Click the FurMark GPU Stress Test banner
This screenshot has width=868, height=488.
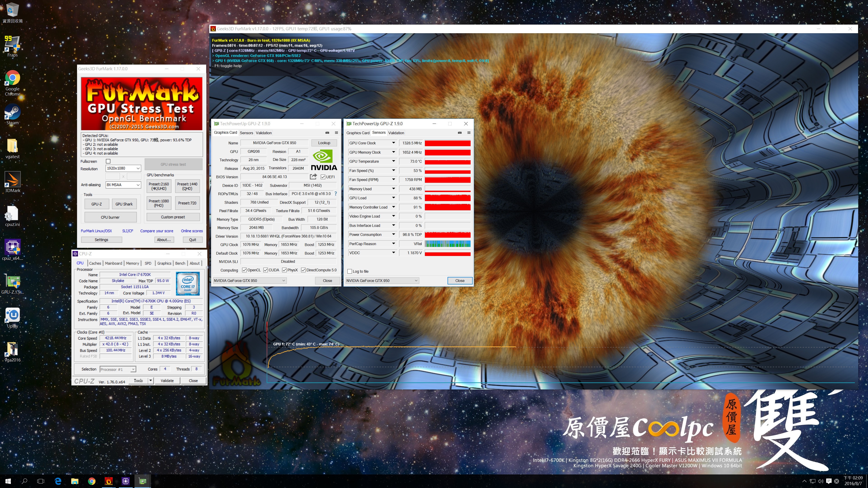pyautogui.click(x=142, y=103)
